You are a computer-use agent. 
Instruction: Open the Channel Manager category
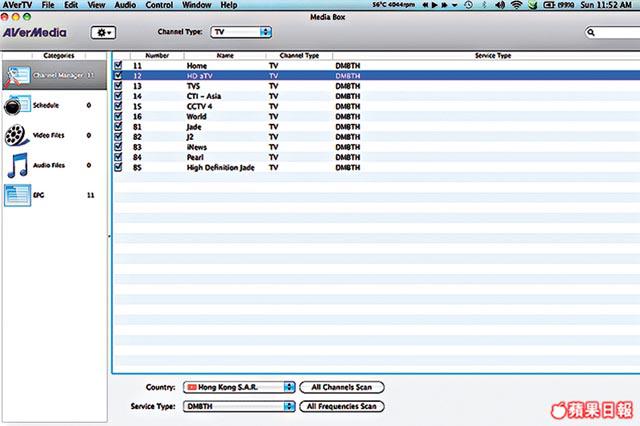(x=54, y=75)
